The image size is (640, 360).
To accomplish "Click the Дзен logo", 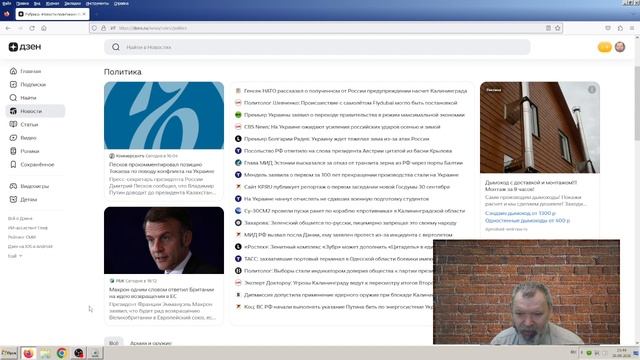I will point(25,47).
